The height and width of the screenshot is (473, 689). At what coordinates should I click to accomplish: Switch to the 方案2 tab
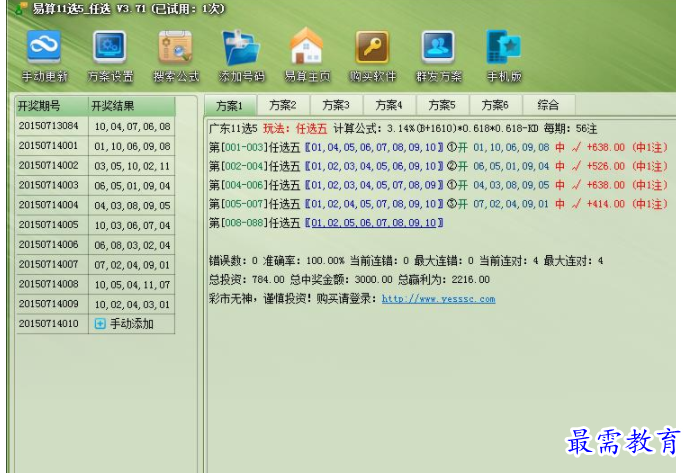[x=283, y=105]
